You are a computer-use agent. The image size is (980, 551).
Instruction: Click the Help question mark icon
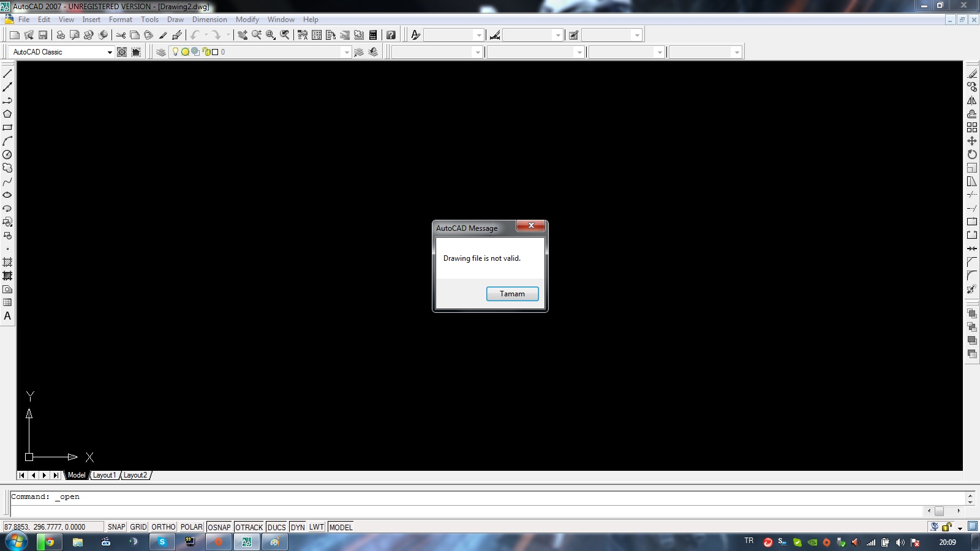click(x=391, y=35)
